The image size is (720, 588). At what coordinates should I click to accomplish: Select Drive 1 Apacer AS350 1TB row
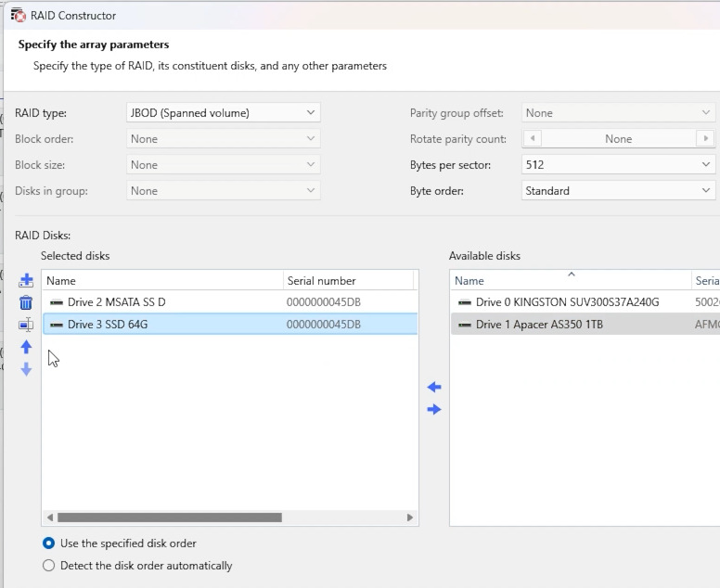click(x=585, y=325)
